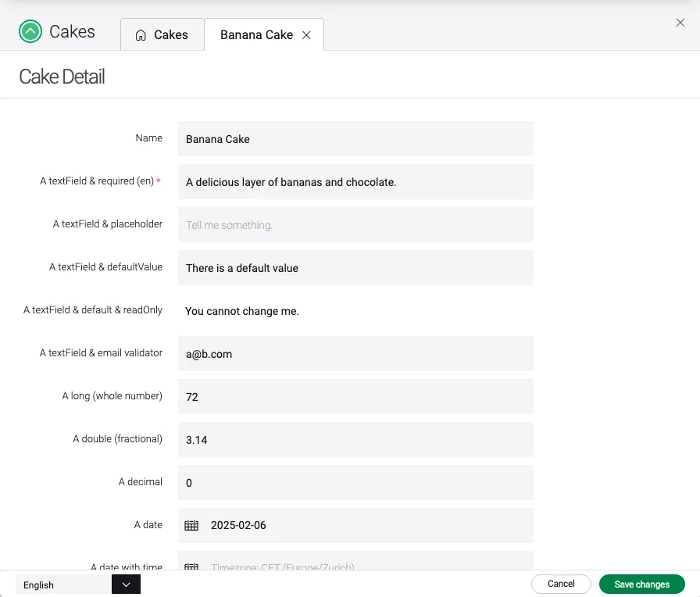Screen dimensions: 700x597
Task: Open calendar picker for A date field
Action: (191, 526)
